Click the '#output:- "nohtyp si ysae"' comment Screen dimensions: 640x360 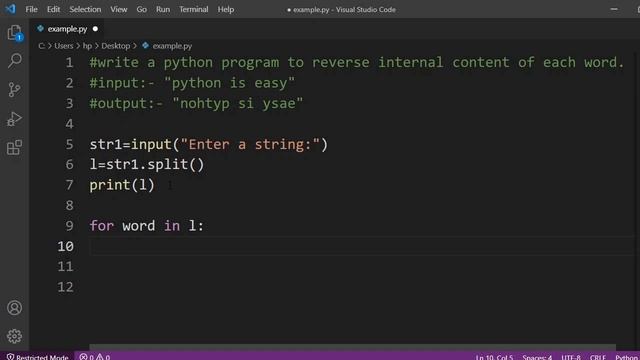[x=196, y=103]
